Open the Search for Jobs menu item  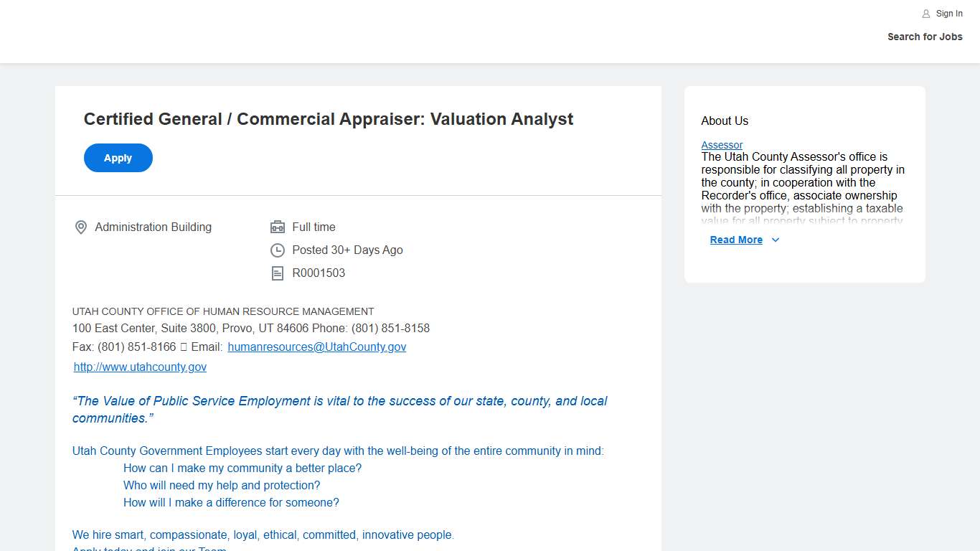[925, 37]
